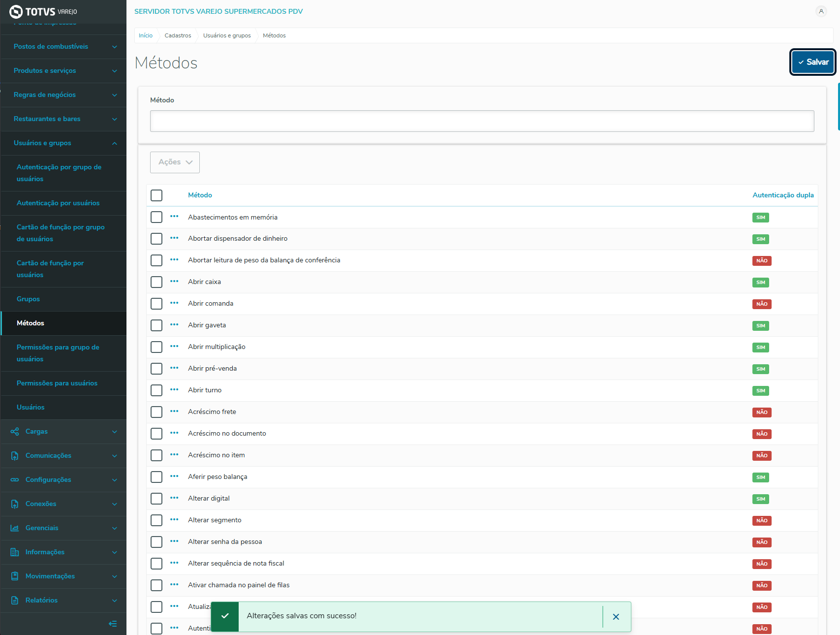The width and height of the screenshot is (840, 635).
Task: Open row options for Aferir peso balança
Action: click(174, 476)
